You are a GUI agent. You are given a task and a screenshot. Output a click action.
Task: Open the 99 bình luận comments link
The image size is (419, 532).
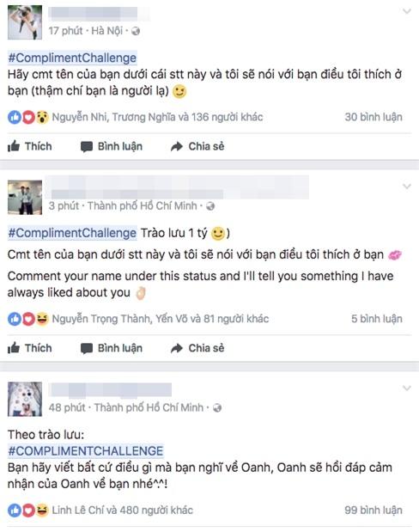pos(373,510)
